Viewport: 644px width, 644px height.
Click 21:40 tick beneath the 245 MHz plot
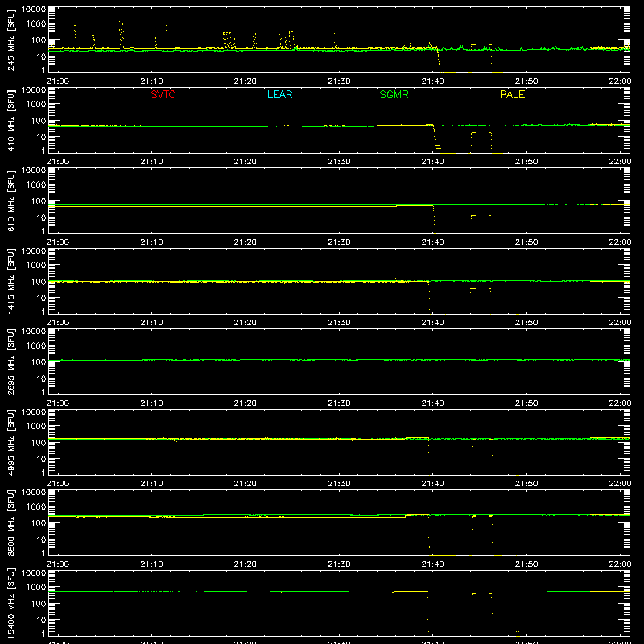click(432, 81)
